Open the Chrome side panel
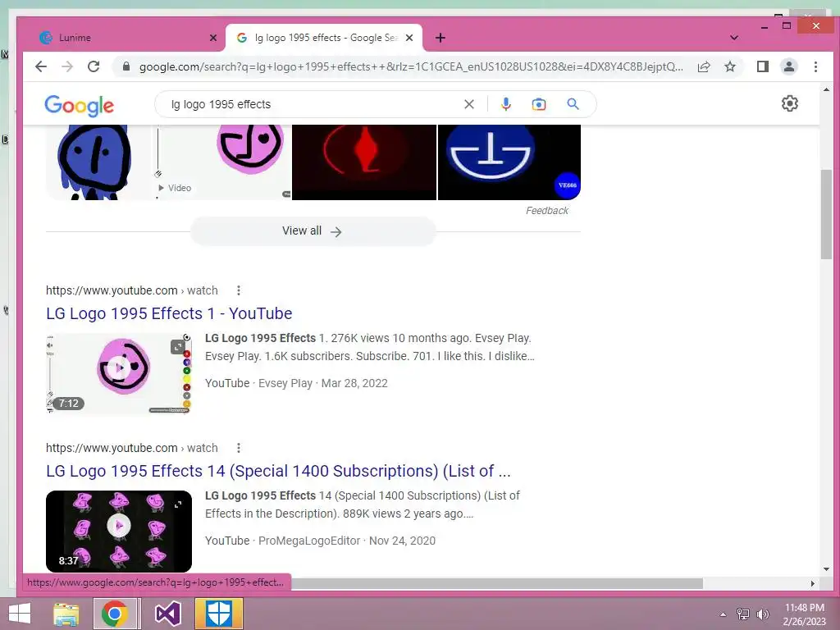This screenshot has width=840, height=630. (x=762, y=66)
